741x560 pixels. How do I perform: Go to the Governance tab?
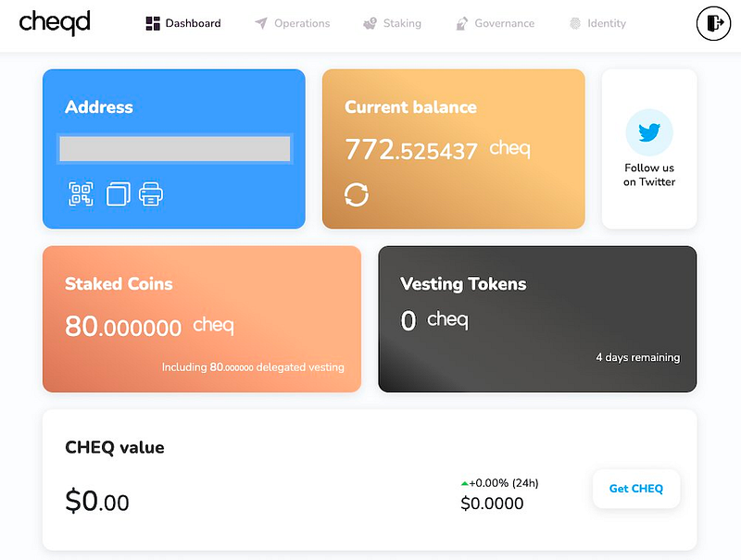click(495, 23)
